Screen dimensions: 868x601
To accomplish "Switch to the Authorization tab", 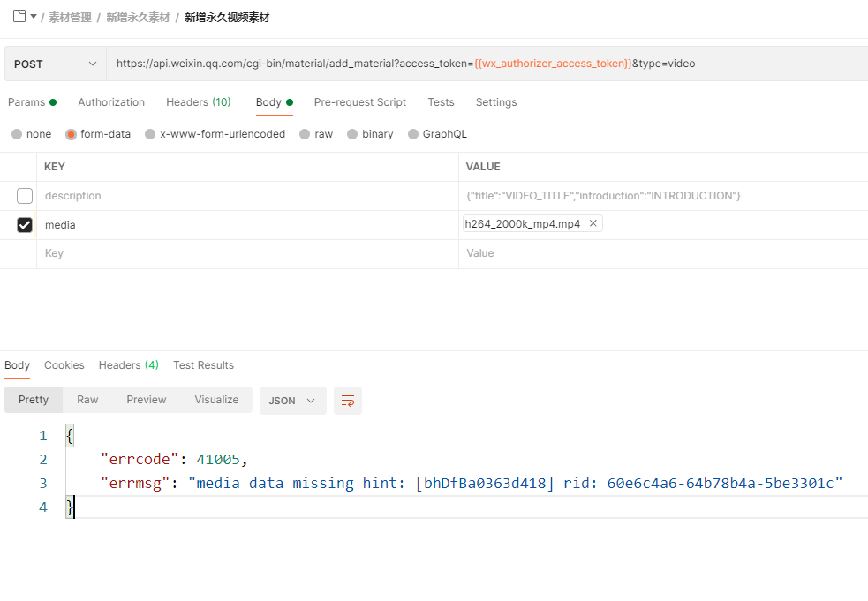I will point(111,102).
